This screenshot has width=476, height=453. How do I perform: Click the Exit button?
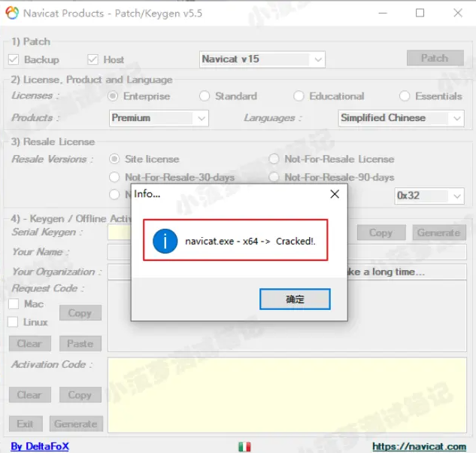point(26,424)
